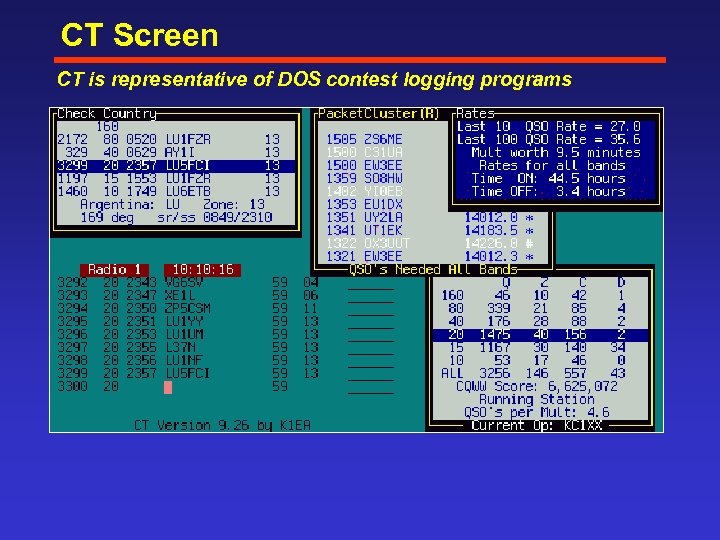Click the Time ON: 44.5 hours line
The height and width of the screenshot is (540, 720).
549,179
